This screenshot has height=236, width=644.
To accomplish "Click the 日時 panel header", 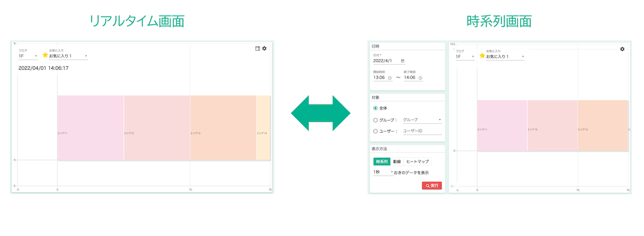I will click(408, 46).
